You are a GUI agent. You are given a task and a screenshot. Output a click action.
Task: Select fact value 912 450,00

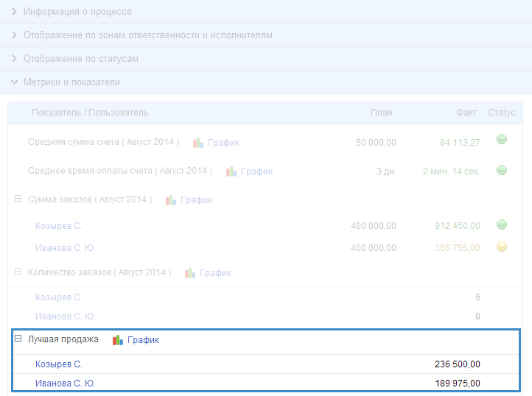(458, 226)
